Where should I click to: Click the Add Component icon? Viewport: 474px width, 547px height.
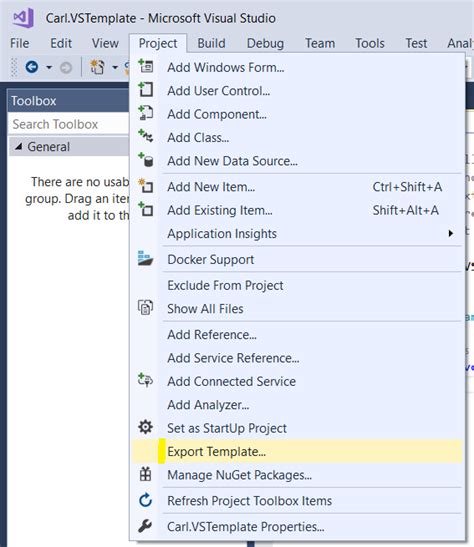[x=145, y=113]
